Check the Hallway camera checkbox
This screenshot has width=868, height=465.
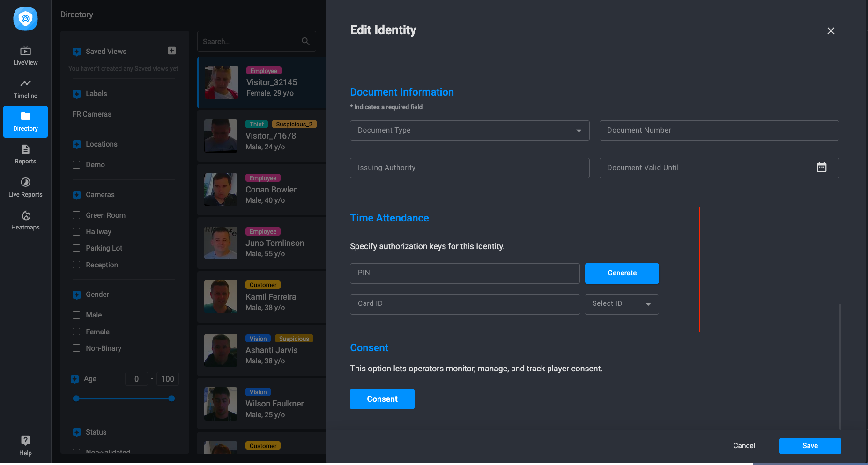click(76, 231)
